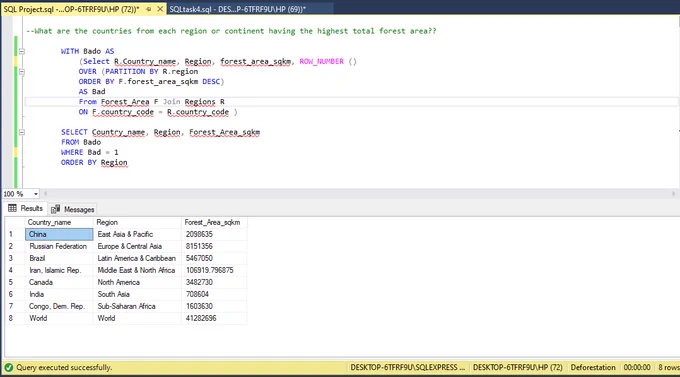Select row header number 4
Image resolution: width=680 pixels, height=377 pixels.
click(15, 270)
